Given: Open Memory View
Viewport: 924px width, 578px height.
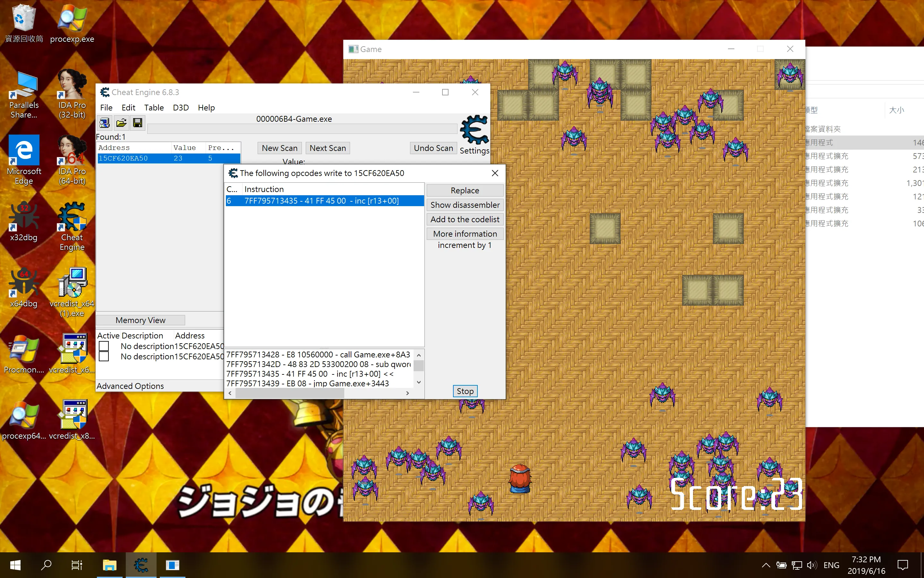Looking at the screenshot, I should (x=140, y=320).
